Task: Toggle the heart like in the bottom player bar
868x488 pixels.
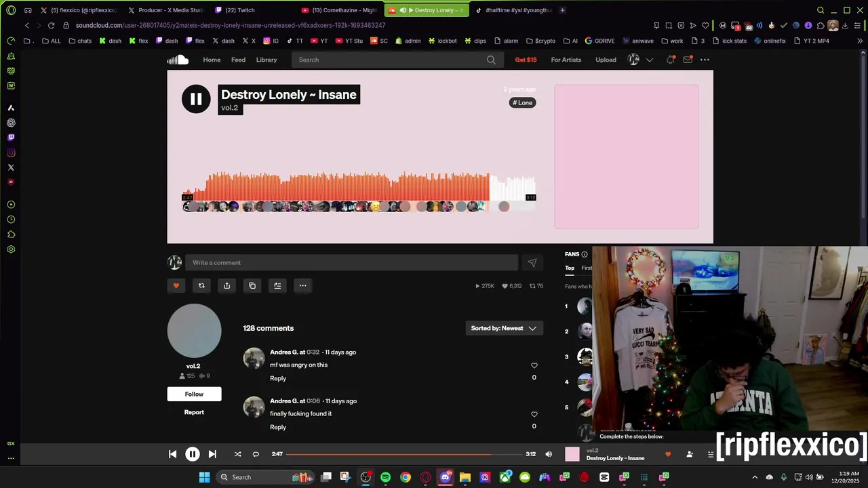Action: [x=668, y=454]
